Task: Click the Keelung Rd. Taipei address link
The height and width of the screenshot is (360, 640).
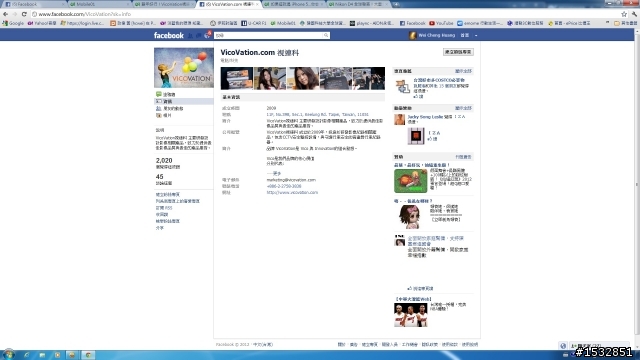Action: pos(318,115)
